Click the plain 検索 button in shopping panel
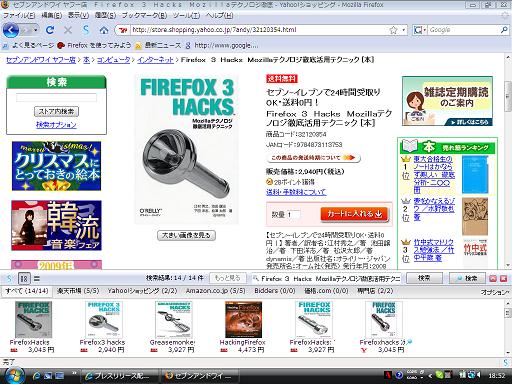 point(424,278)
